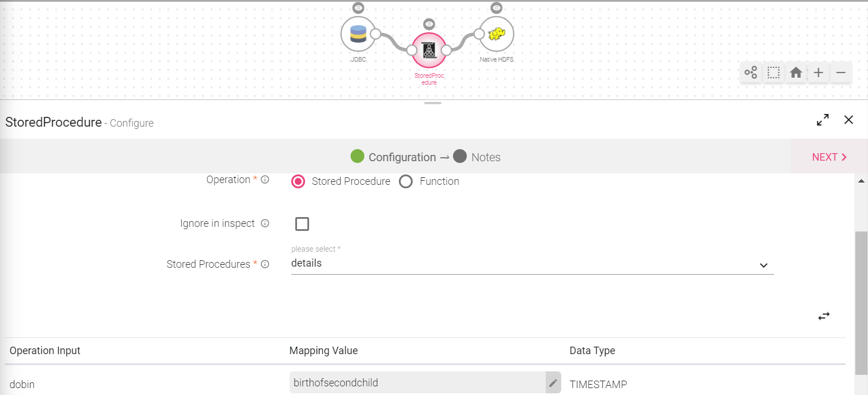868x395 pixels.
Task: Toggle eye icon above JDBC node
Action: point(358,8)
